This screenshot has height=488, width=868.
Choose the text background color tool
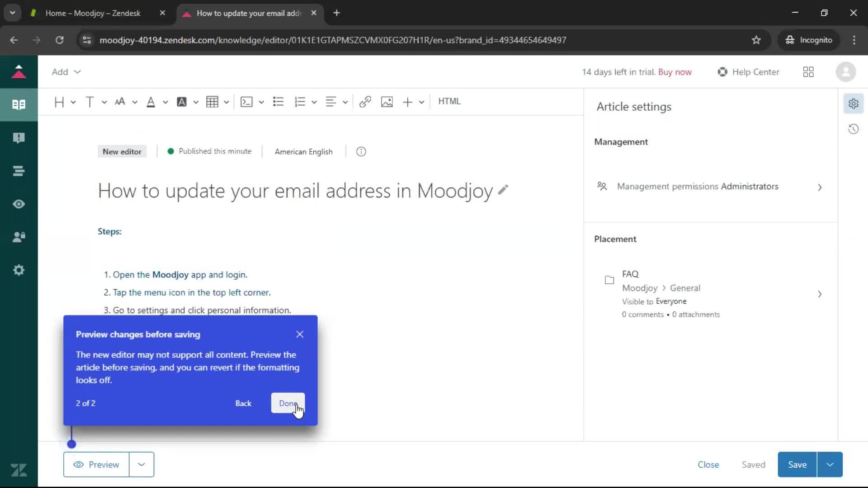pos(182,102)
